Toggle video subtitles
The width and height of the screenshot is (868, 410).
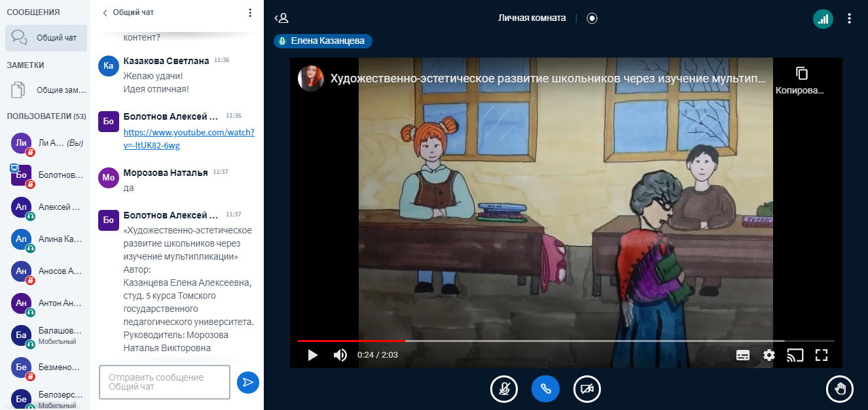743,355
